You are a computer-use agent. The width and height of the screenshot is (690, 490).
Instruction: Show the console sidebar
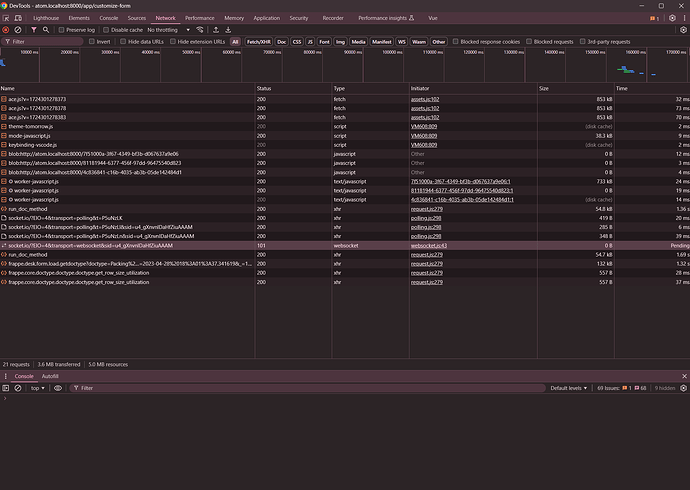[x=6, y=388]
